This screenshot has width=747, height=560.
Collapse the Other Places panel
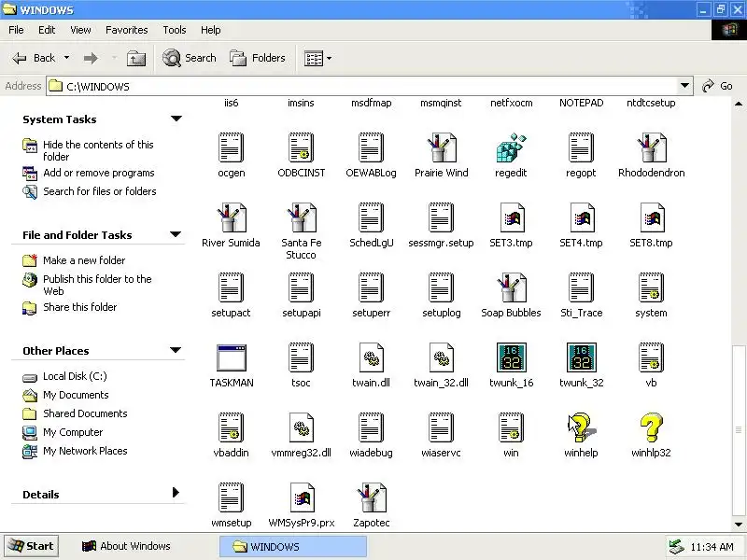176,350
